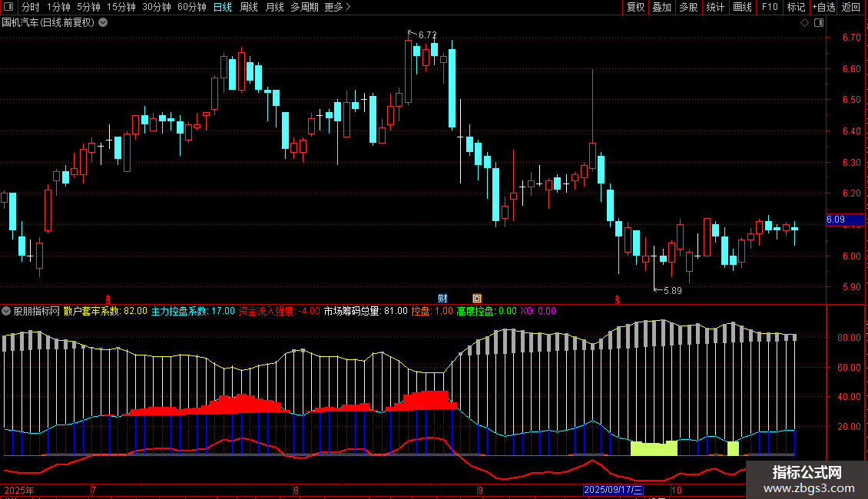This screenshot has width=868, height=499.
Task: Toggle the right side panel icon
Action: point(819,23)
